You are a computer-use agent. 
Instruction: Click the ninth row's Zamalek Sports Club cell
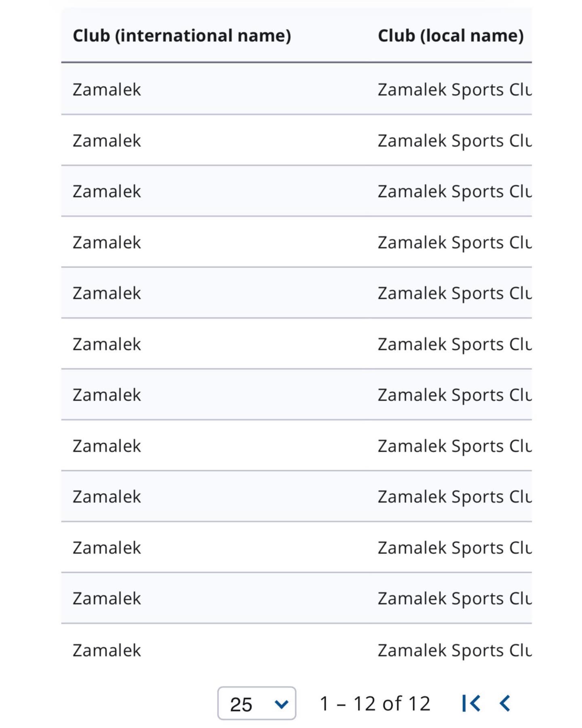454,497
